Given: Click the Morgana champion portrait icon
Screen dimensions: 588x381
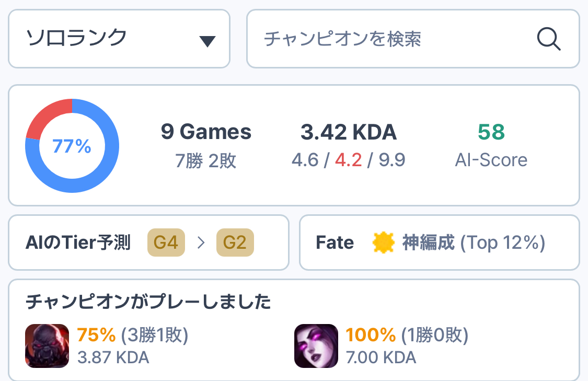Looking at the screenshot, I should [x=316, y=345].
